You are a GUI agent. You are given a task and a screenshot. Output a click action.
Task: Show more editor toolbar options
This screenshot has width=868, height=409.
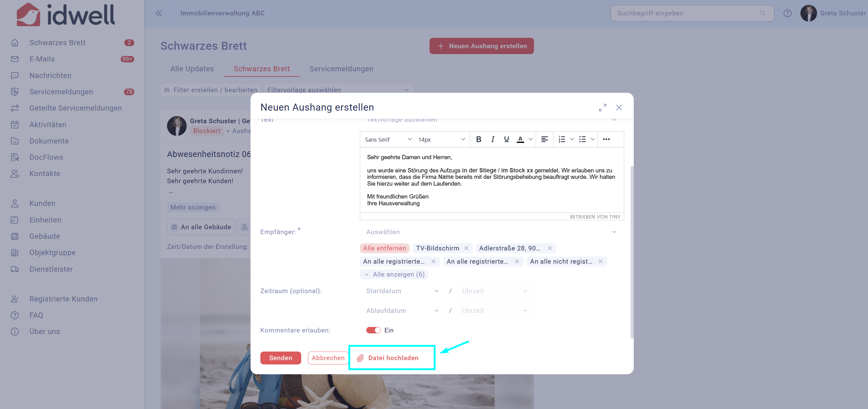click(x=606, y=139)
